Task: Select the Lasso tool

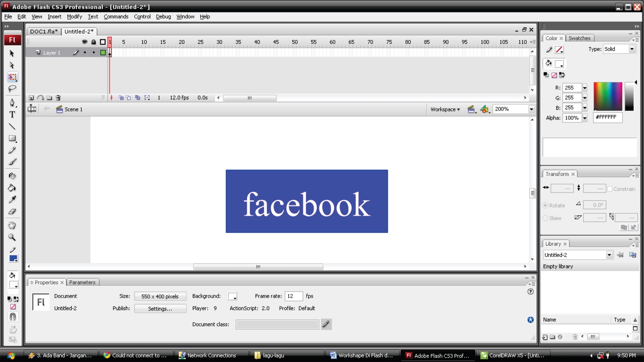Action: [x=12, y=88]
